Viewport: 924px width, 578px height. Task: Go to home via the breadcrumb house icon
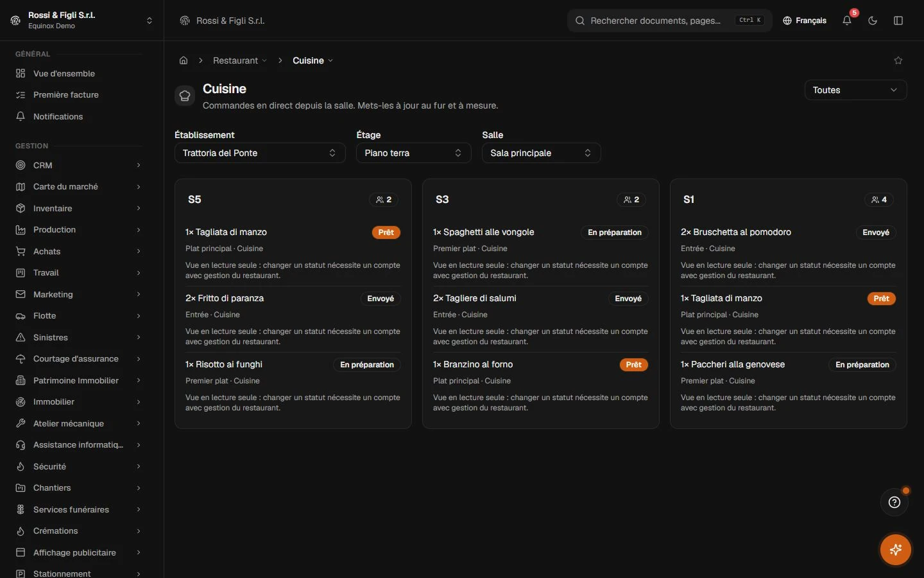click(184, 60)
